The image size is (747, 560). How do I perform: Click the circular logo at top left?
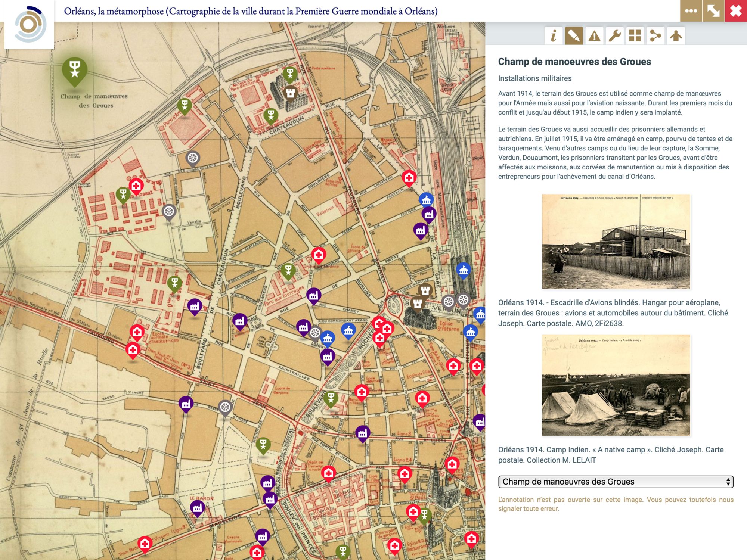click(30, 25)
